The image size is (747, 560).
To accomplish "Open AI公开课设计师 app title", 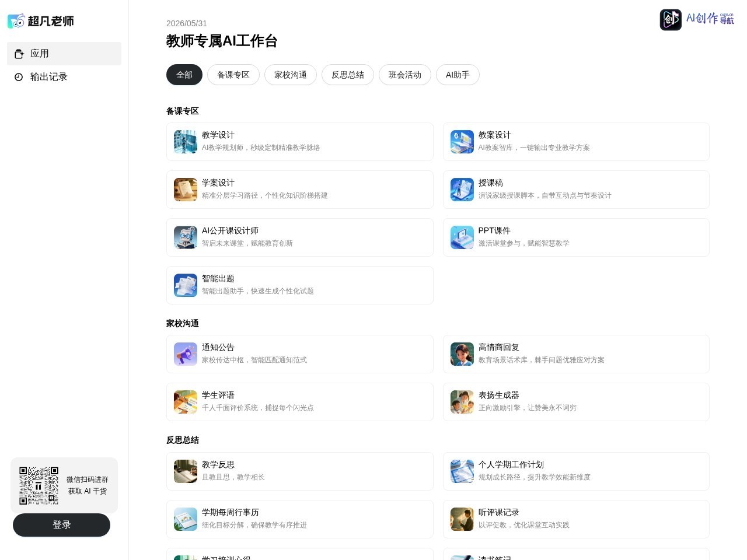I will [x=230, y=230].
